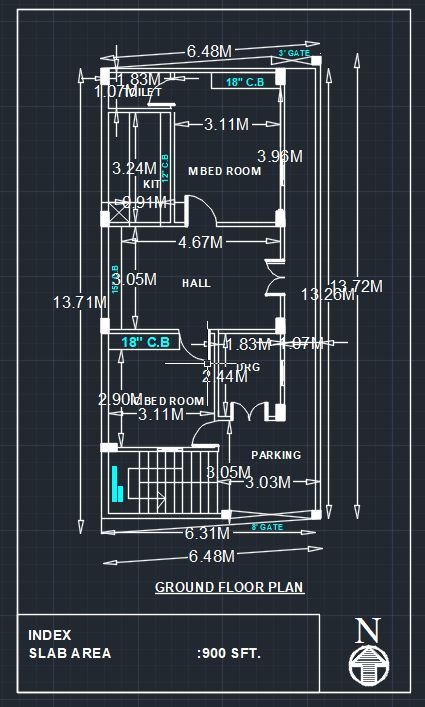Select the 13.71M overall height dimension
This screenshot has width=425, height=707.
point(80,302)
